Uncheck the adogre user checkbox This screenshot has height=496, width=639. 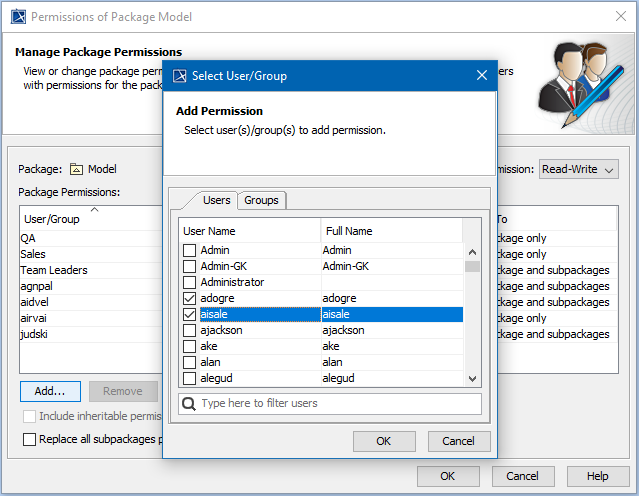[x=190, y=298]
